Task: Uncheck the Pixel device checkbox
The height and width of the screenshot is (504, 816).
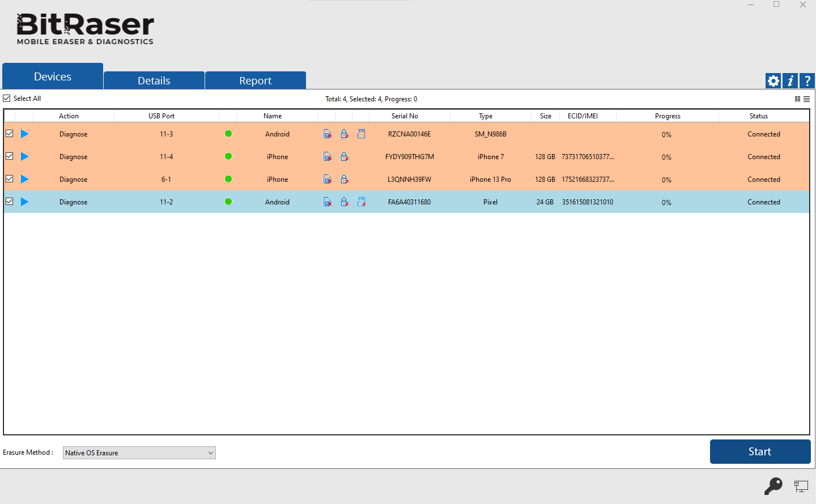Action: (10, 202)
